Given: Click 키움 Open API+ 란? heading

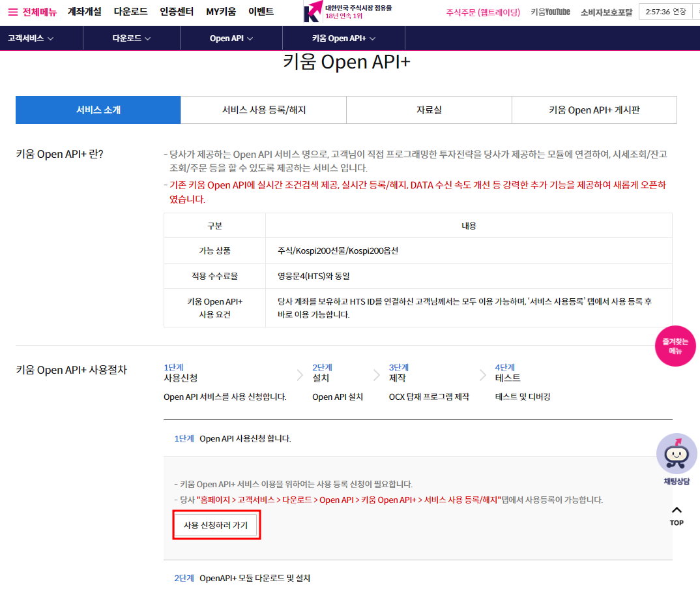Looking at the screenshot, I should click(60, 154).
